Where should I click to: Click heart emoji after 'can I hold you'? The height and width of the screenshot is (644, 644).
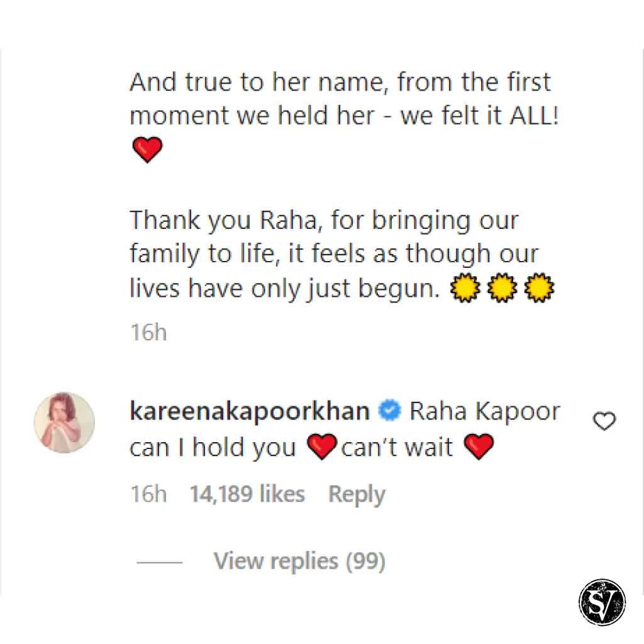[323, 447]
